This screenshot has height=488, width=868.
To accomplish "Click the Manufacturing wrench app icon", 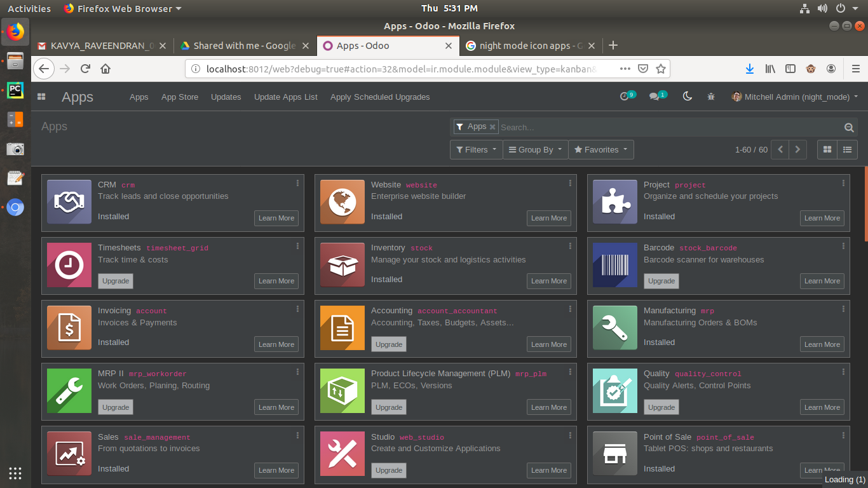I will tap(615, 328).
